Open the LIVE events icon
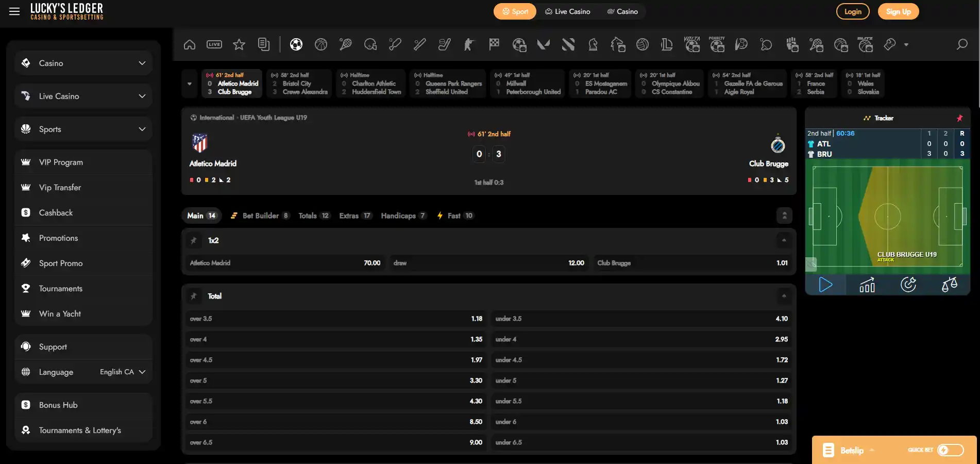Image resolution: width=980 pixels, height=464 pixels. [x=214, y=45]
